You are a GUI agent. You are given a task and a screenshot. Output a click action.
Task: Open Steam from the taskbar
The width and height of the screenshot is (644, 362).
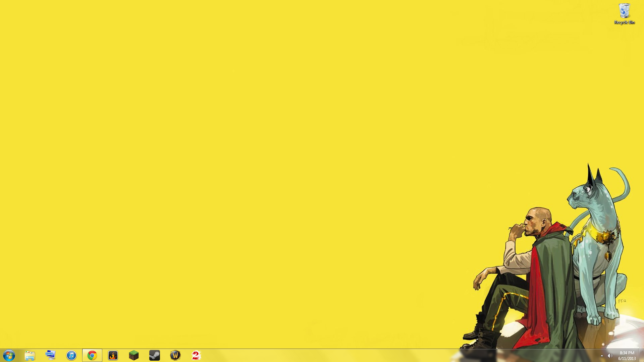[155, 356]
